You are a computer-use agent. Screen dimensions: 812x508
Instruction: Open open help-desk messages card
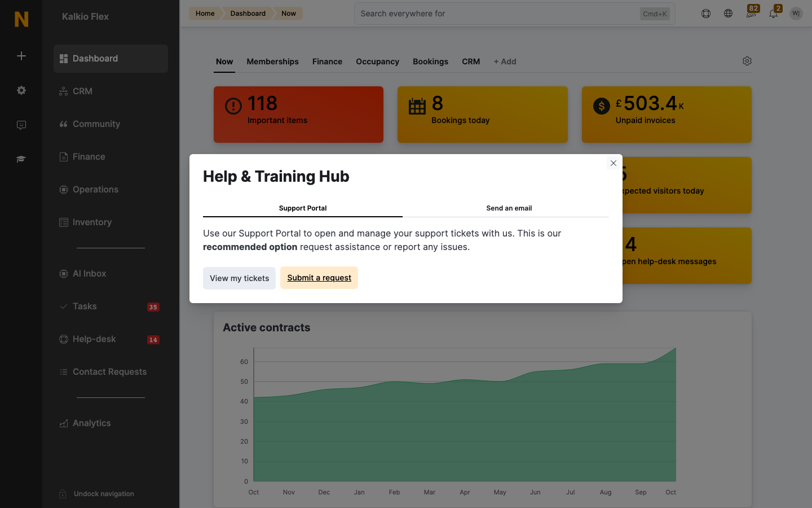pos(687,256)
